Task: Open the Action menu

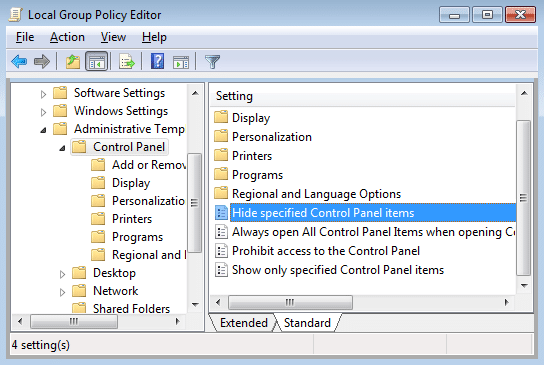Action: pyautogui.click(x=67, y=37)
